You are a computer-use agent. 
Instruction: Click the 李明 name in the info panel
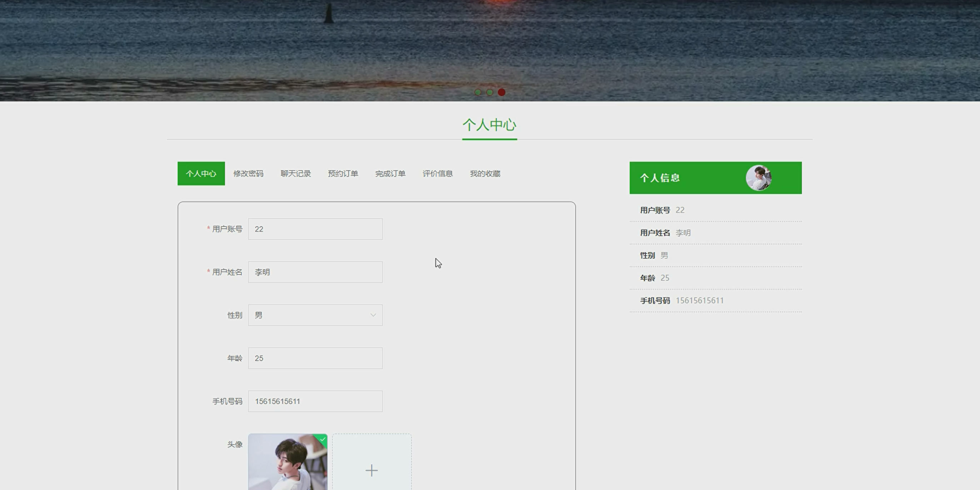click(683, 233)
